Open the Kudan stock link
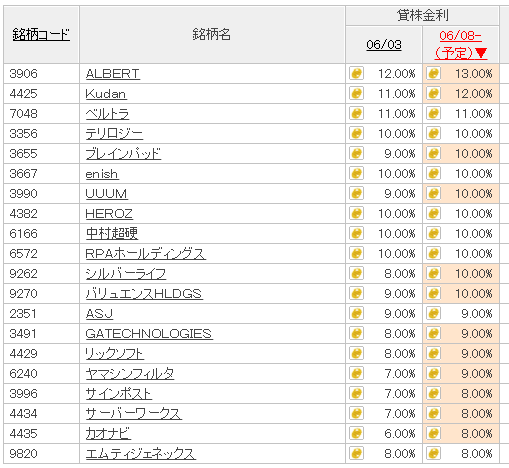509x468 pixels. click(x=106, y=94)
